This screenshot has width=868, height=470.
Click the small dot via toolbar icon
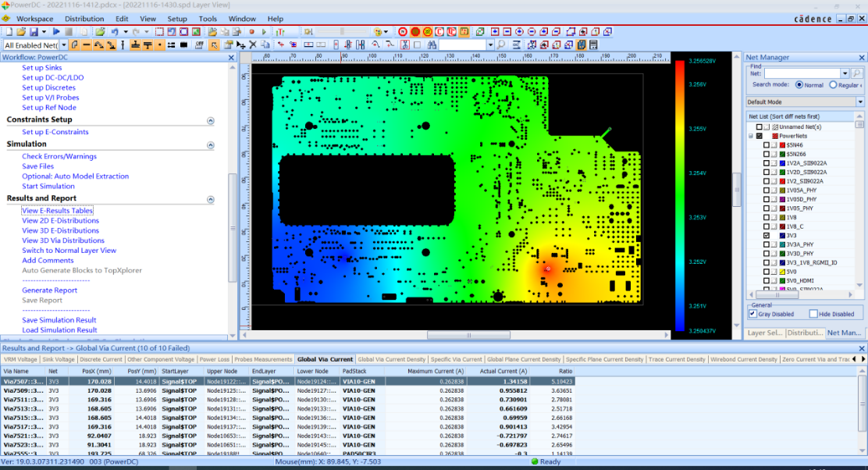[159, 45]
